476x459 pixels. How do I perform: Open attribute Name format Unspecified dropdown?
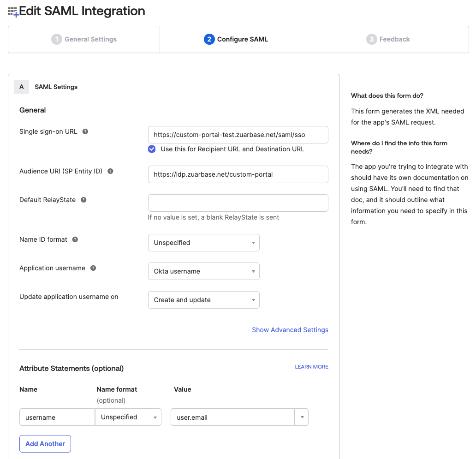coord(128,417)
